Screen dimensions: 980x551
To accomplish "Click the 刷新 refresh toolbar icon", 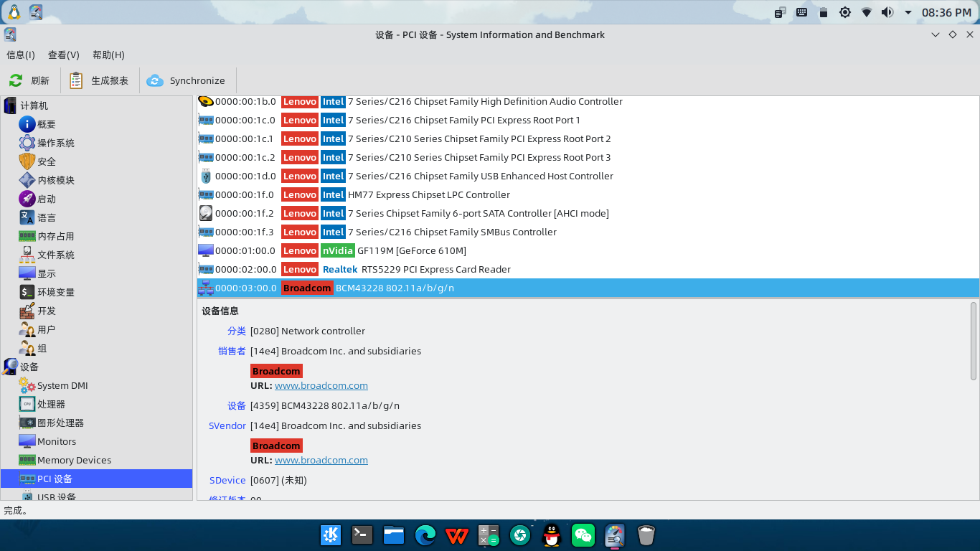I will [x=16, y=80].
